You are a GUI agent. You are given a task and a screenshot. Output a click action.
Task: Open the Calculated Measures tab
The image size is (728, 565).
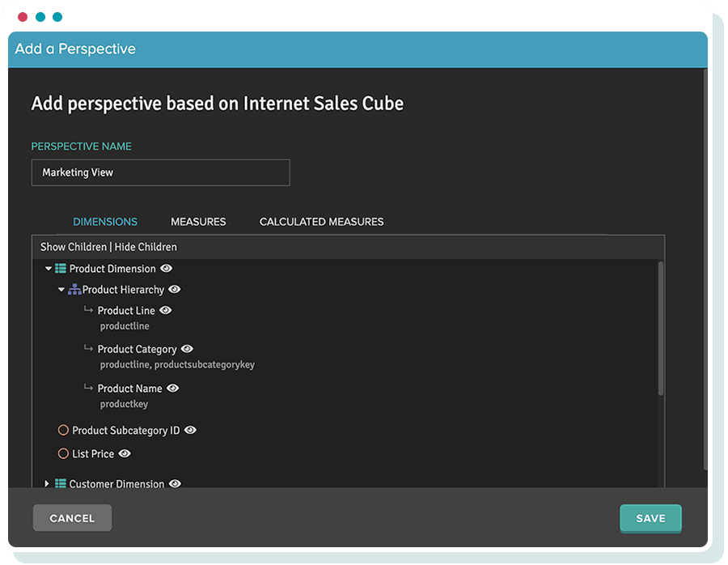[321, 222]
